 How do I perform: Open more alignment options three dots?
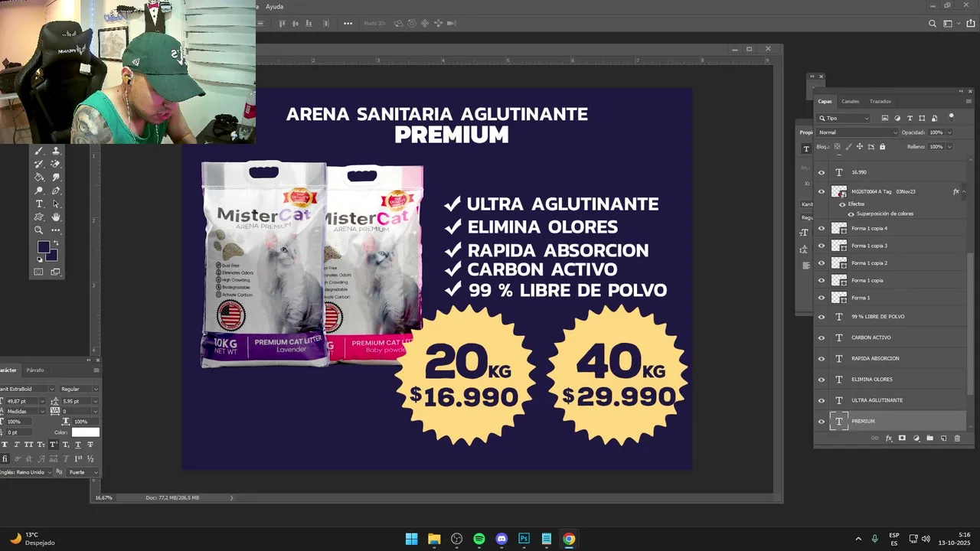pos(348,24)
